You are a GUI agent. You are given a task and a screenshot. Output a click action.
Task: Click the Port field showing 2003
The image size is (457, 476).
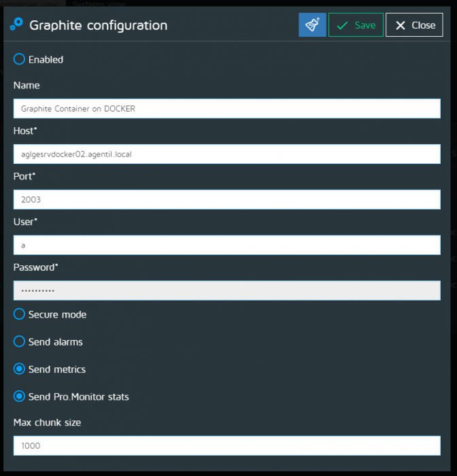pyautogui.click(x=226, y=200)
